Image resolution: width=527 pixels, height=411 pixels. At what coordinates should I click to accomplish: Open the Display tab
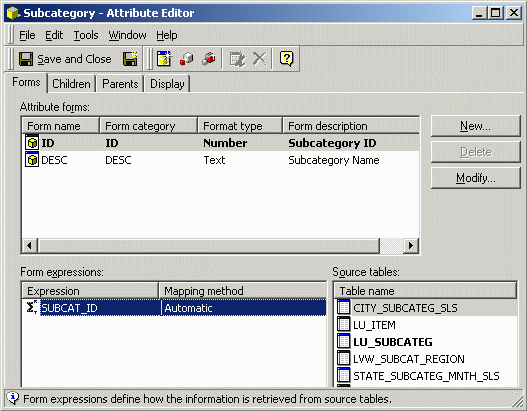point(167,84)
